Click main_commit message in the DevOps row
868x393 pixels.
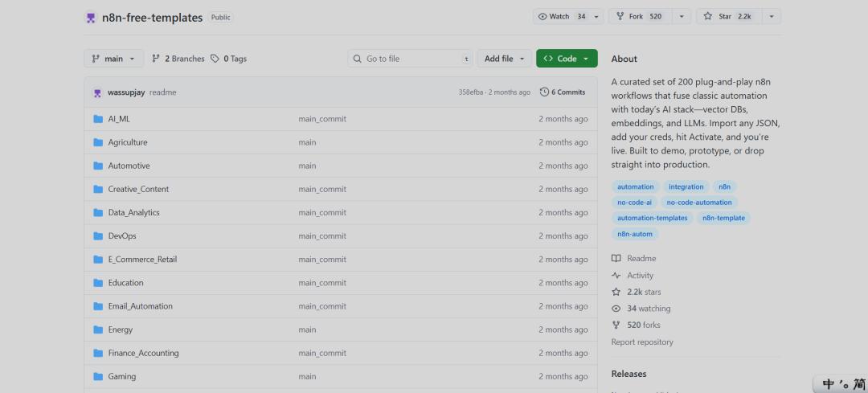click(x=322, y=235)
